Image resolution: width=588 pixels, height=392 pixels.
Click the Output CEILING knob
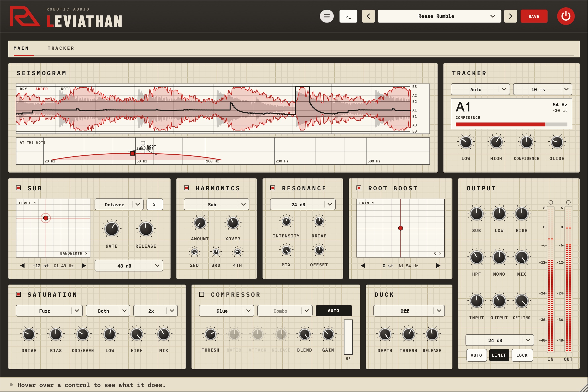click(x=522, y=301)
